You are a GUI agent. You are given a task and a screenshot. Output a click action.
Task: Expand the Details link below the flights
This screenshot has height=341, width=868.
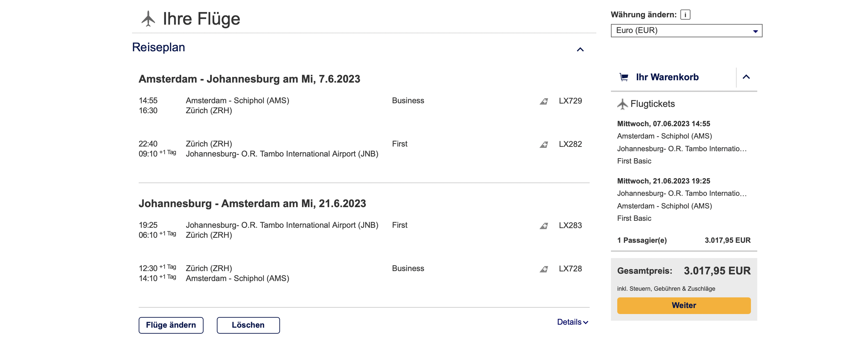pyautogui.click(x=572, y=322)
